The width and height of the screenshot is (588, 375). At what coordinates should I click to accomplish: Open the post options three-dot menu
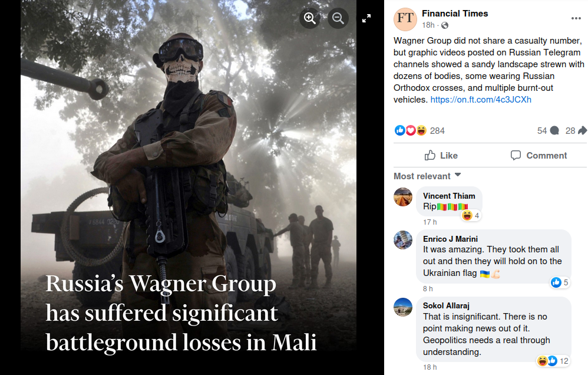click(576, 18)
